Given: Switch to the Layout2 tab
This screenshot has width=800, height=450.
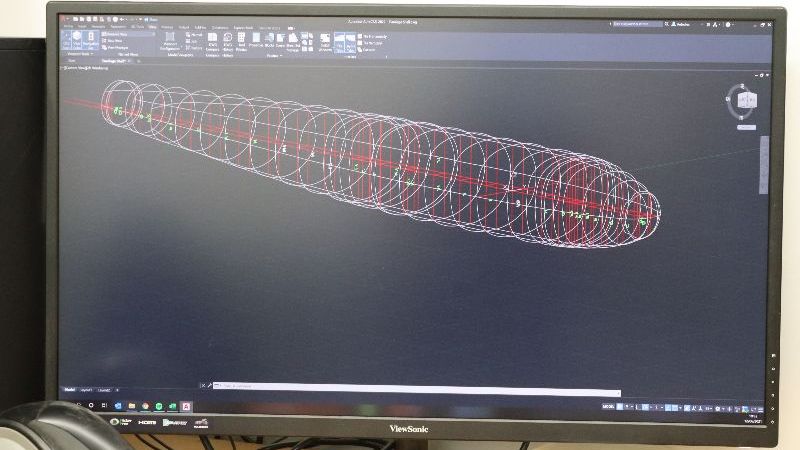Looking at the screenshot, I should [104, 390].
